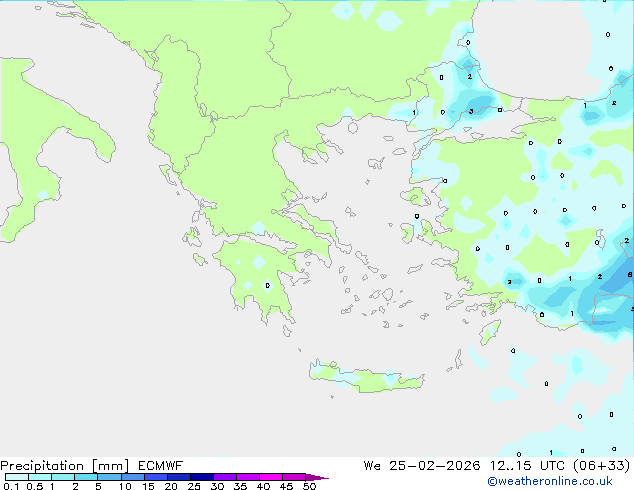634x490 pixels.
Task: Click the '15' legend scale label
Action: click(x=148, y=486)
